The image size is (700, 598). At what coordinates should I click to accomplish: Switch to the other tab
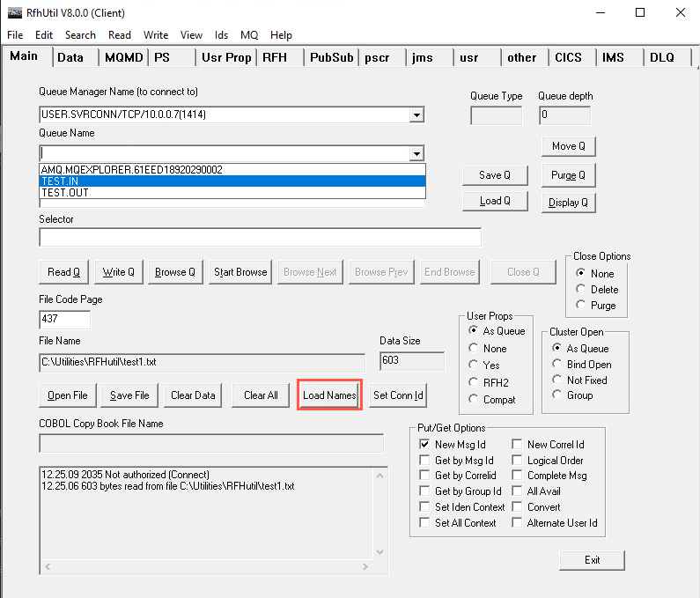[x=525, y=57]
